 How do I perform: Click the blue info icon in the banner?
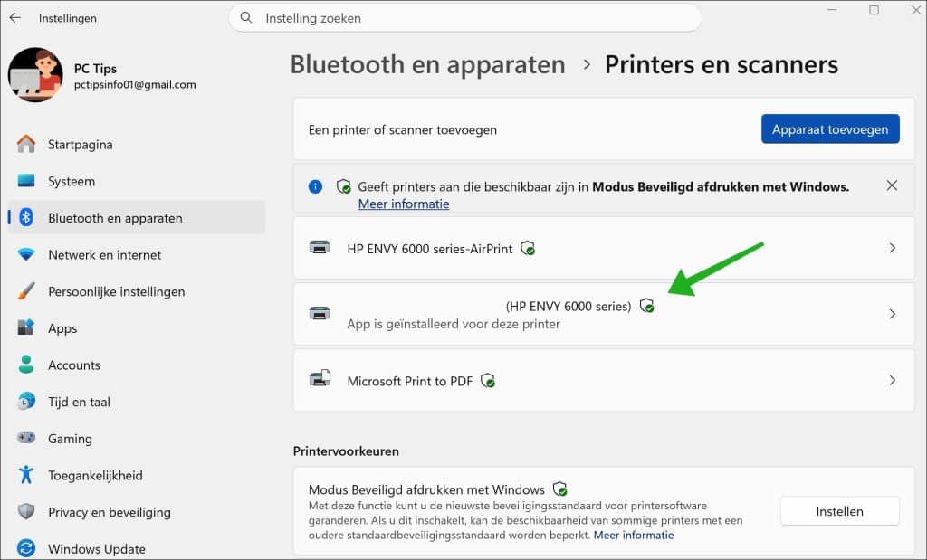tap(315, 186)
